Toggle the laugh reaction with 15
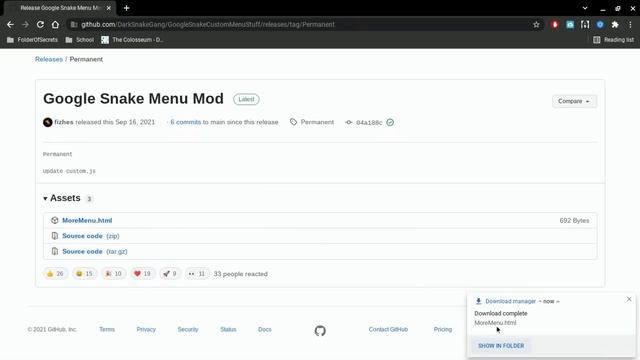The image size is (640, 360). coord(84,273)
